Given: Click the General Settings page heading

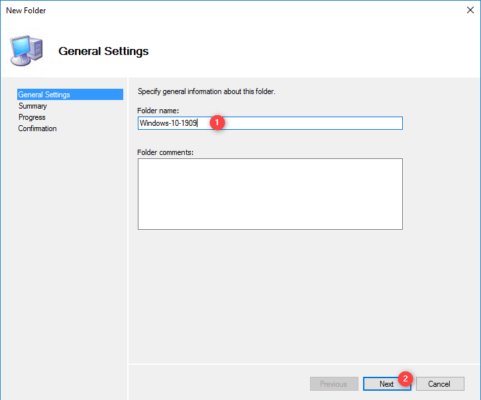Looking at the screenshot, I should point(103,51).
